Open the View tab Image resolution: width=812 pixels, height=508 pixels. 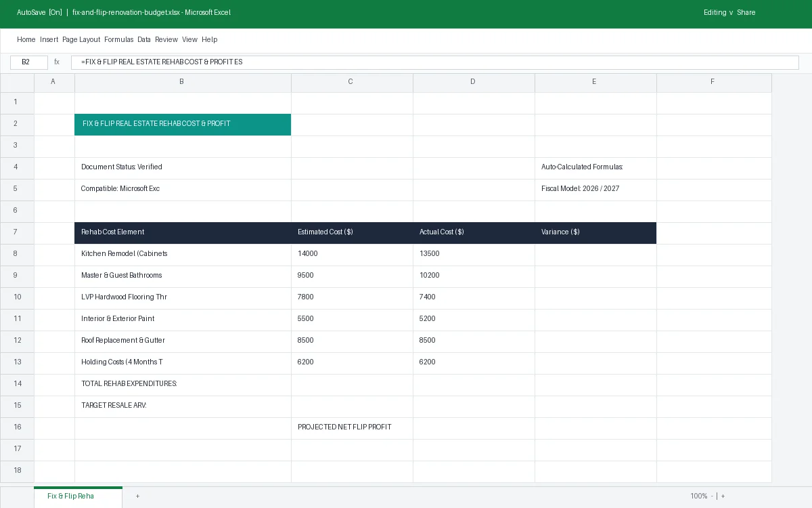tap(189, 39)
